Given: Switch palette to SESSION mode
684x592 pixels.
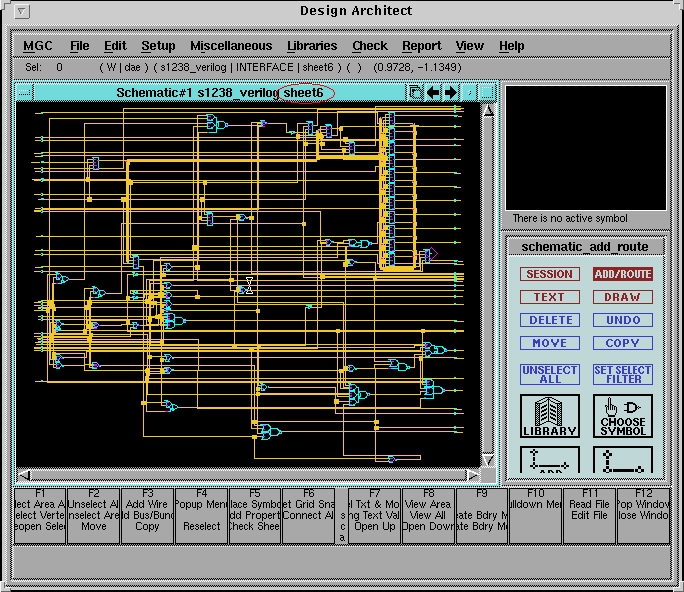Looking at the screenshot, I should click(549, 274).
